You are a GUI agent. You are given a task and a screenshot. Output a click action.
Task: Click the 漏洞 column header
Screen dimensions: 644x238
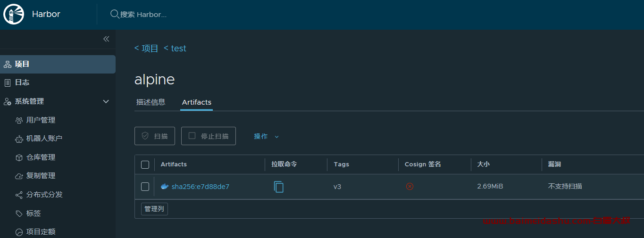(554, 164)
